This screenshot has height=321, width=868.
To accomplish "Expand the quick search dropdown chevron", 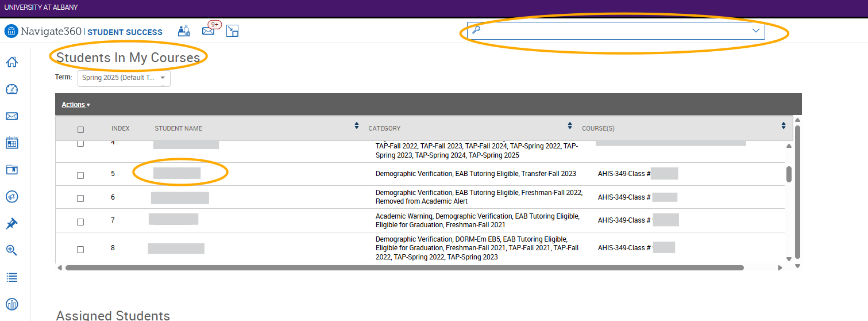I will point(755,31).
